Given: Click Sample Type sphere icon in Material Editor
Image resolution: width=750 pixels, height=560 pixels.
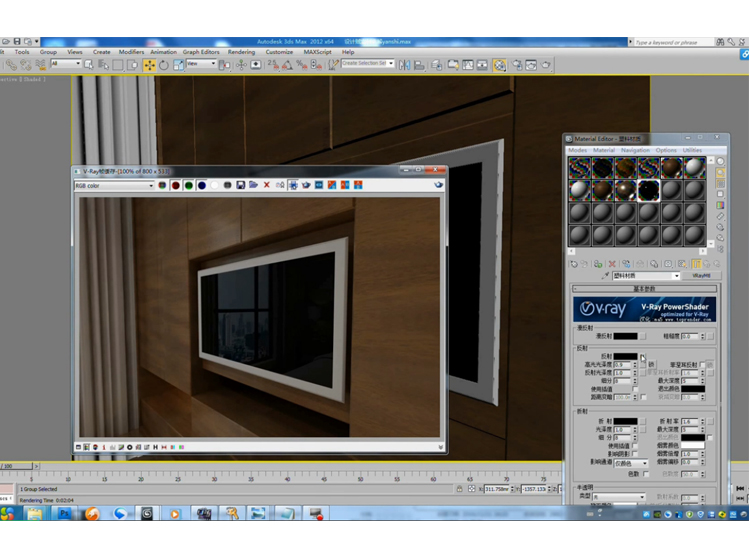Looking at the screenshot, I should point(720,162).
